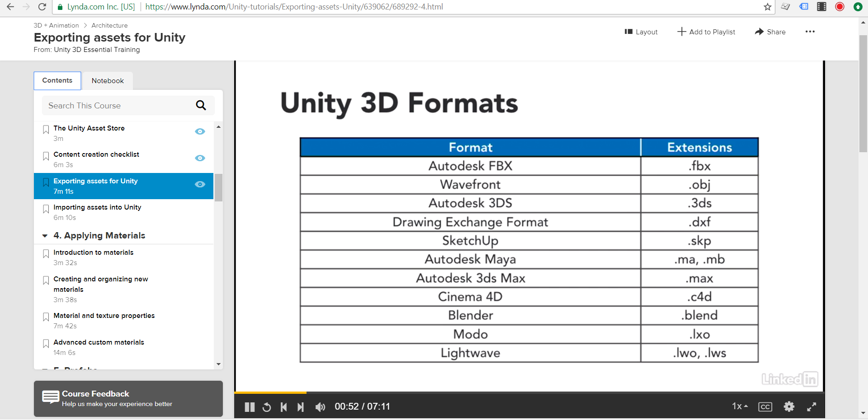Switch to the Contents tab

[57, 80]
